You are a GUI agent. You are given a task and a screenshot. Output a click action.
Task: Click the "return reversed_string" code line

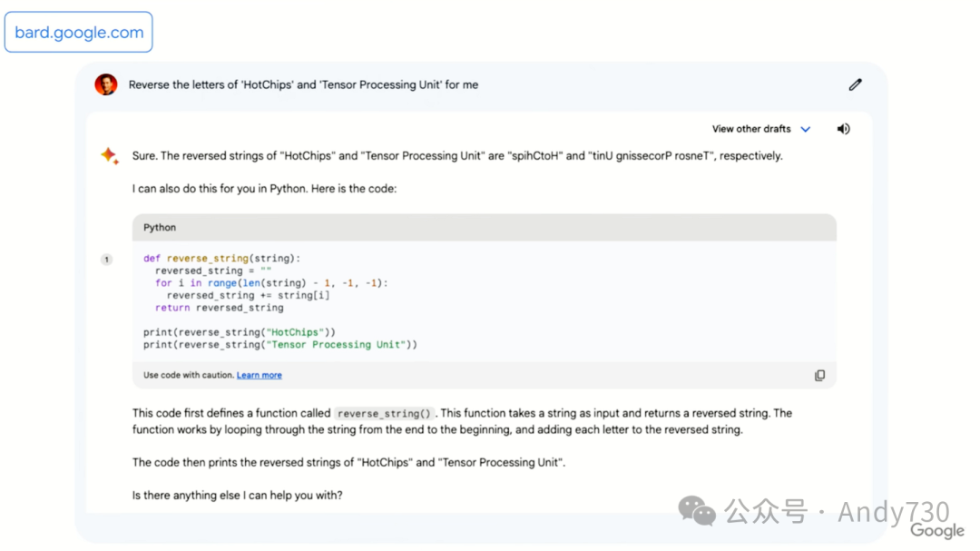(219, 308)
